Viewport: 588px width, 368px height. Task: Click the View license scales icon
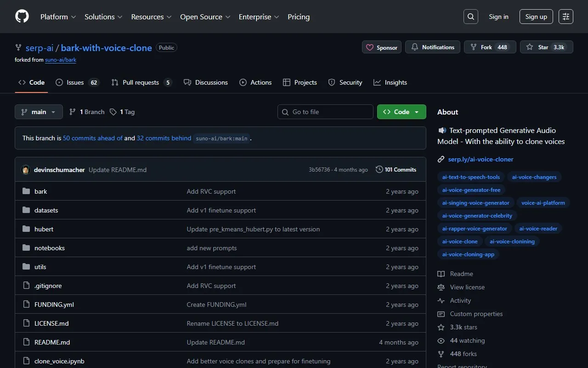point(441,287)
